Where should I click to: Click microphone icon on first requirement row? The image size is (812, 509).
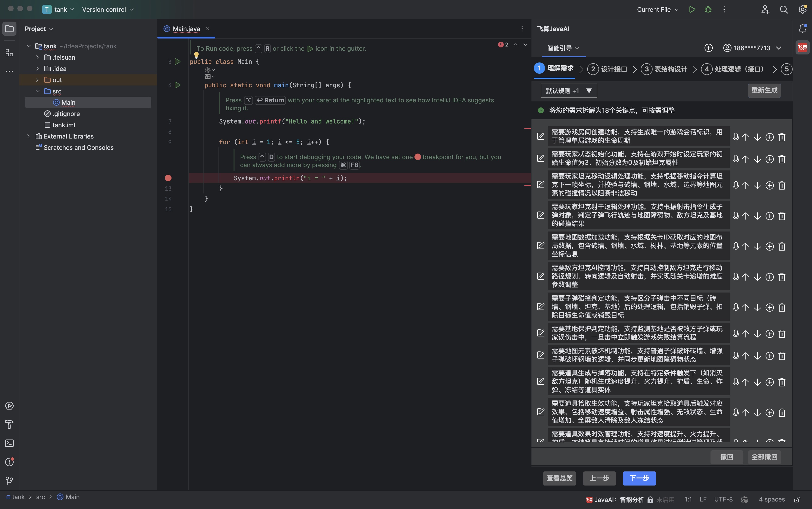point(736,137)
